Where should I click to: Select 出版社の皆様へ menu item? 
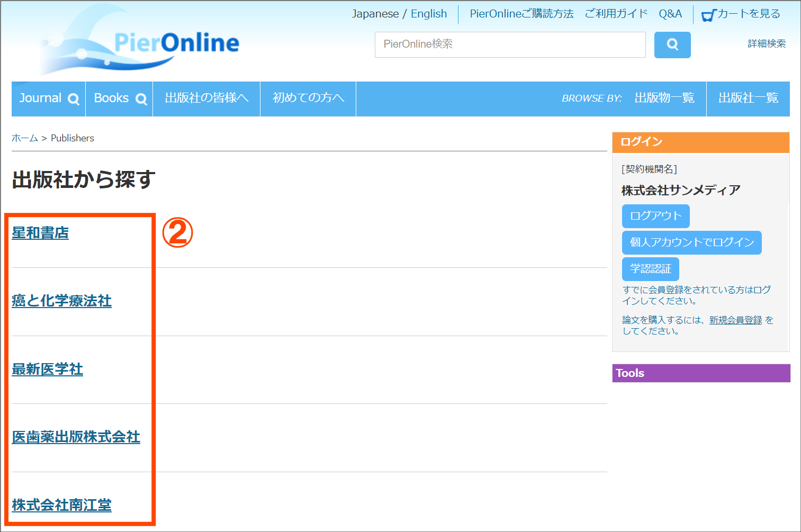(x=206, y=98)
